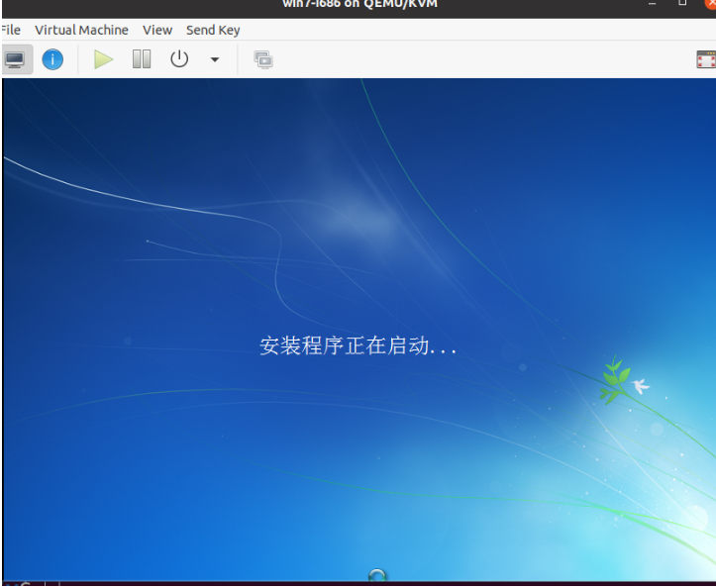Pause the virtual machine
Viewport: 716px width, 588px height.
tap(142, 59)
